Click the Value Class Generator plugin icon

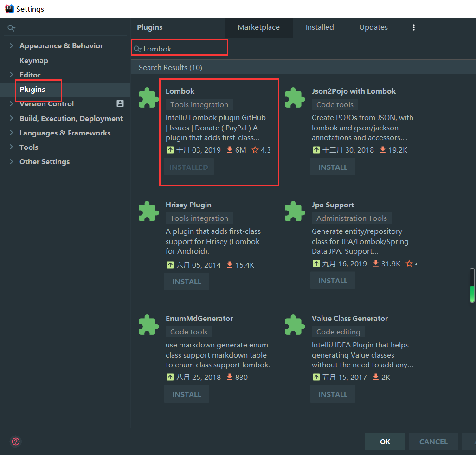[295, 325]
